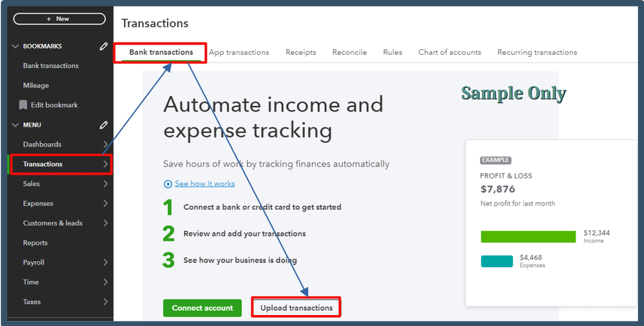Open the Mileage bookmark
This screenshot has height=326, width=644.
coord(35,85)
